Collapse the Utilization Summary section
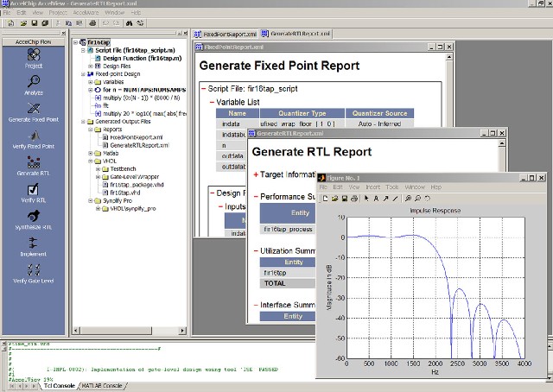The width and height of the screenshot is (553, 392). point(256,251)
